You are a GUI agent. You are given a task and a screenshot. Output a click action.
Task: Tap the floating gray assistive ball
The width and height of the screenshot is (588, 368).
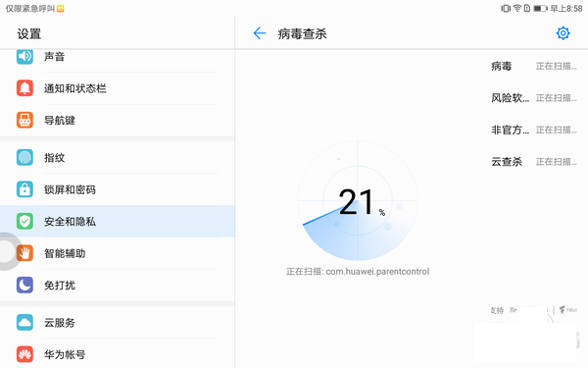pyautogui.click(x=8, y=251)
